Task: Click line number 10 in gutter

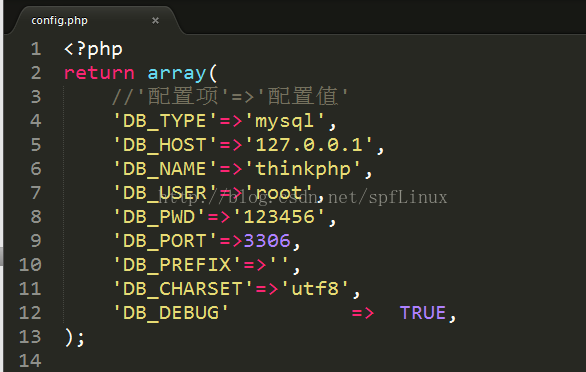Action: [30, 265]
